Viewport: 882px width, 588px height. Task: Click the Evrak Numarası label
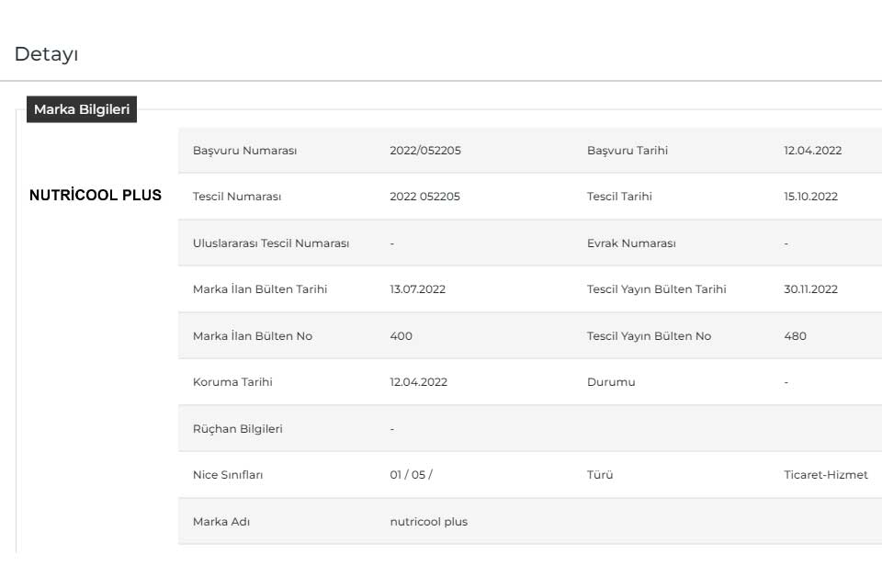[631, 243]
